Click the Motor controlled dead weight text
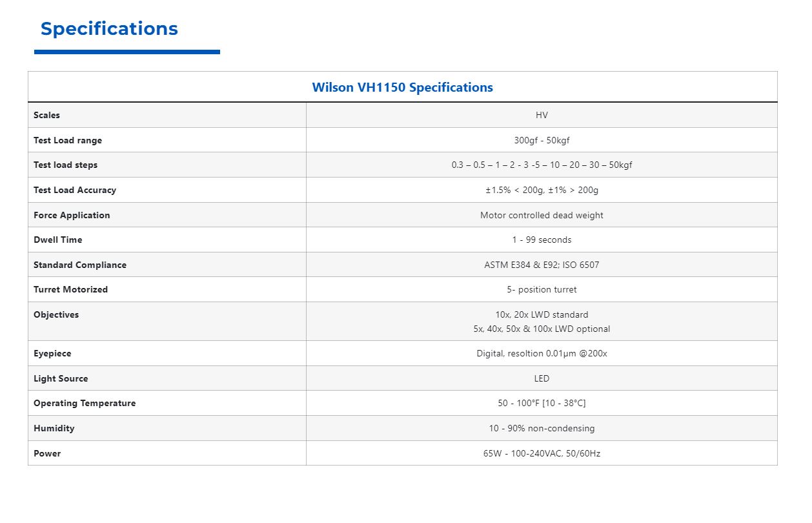This screenshot has width=812, height=523. tap(542, 215)
